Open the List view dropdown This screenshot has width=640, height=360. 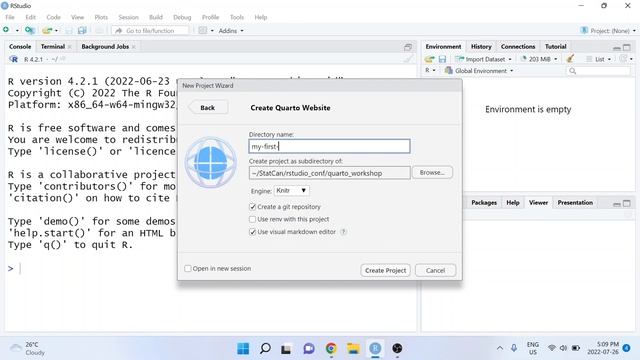click(599, 59)
